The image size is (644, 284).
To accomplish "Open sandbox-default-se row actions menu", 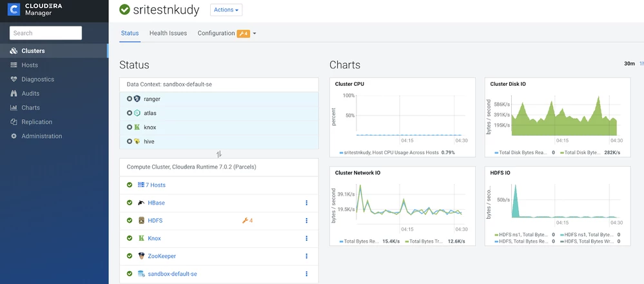I will [306, 274].
